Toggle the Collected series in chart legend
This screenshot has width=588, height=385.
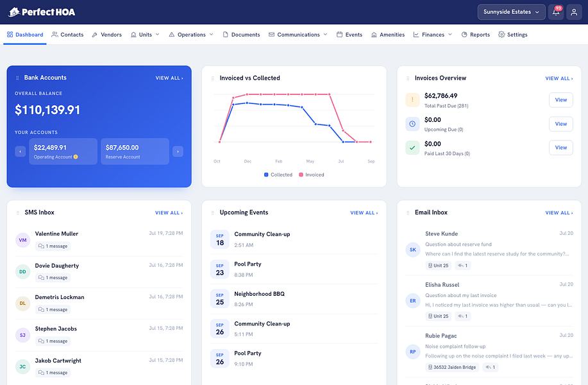278,175
